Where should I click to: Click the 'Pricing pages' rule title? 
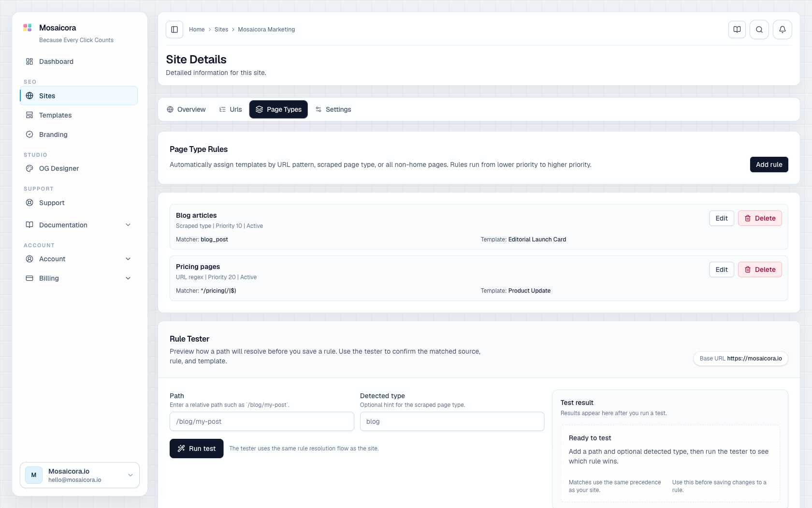(198, 267)
